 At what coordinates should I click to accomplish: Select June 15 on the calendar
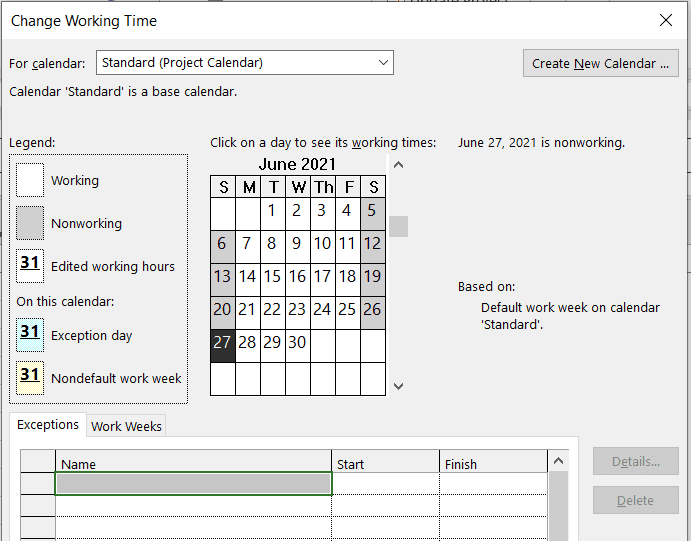(x=273, y=277)
